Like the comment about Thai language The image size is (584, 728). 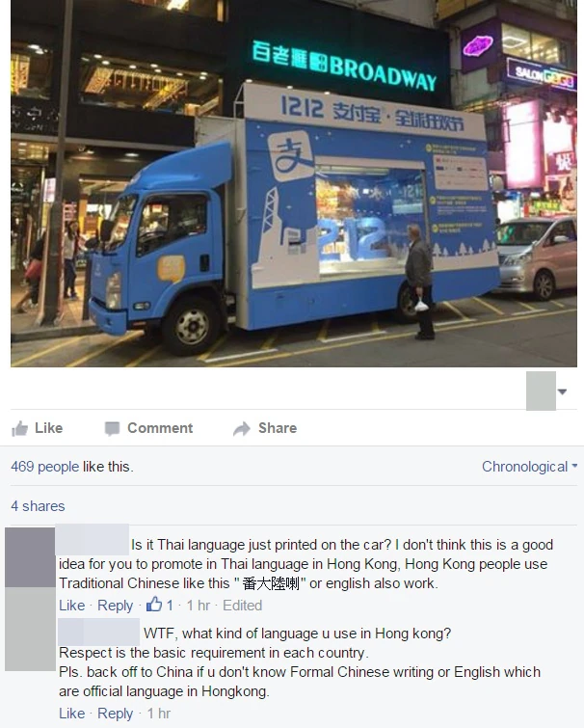click(72, 605)
